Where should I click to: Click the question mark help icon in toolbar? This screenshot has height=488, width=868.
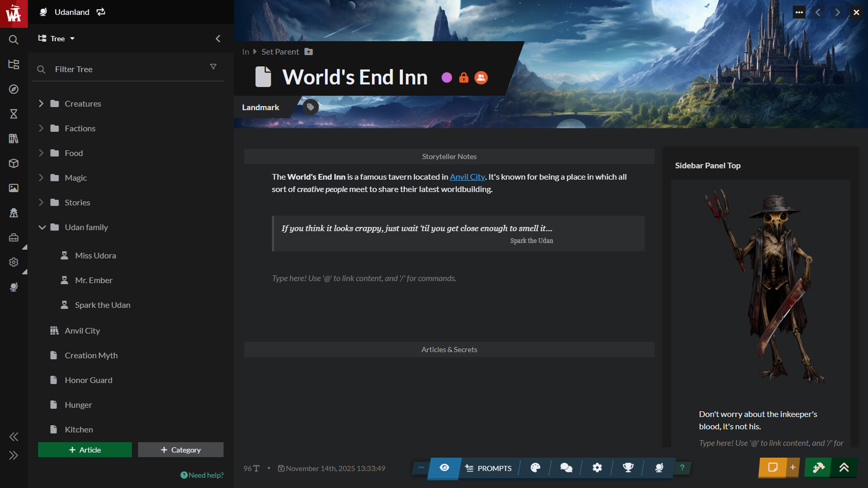click(x=682, y=467)
